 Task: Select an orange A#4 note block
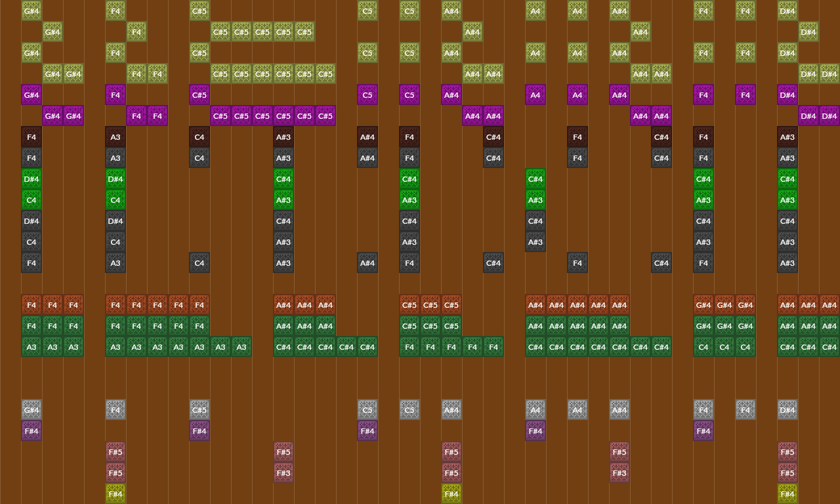[x=283, y=304]
